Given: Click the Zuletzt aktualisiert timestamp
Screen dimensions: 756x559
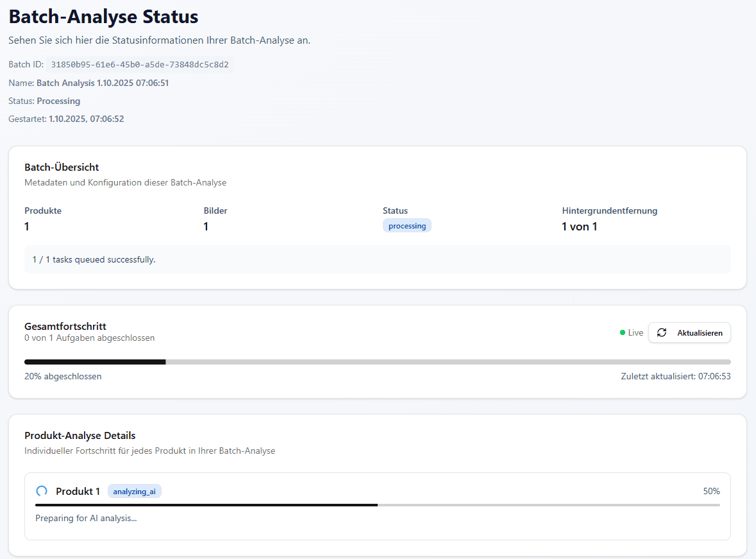Looking at the screenshot, I should [675, 376].
